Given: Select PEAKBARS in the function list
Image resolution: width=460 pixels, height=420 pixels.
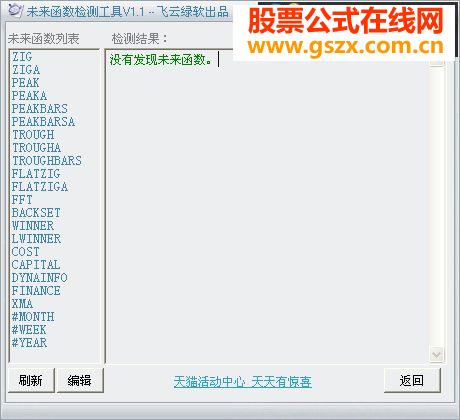Looking at the screenshot, I should [40, 109].
